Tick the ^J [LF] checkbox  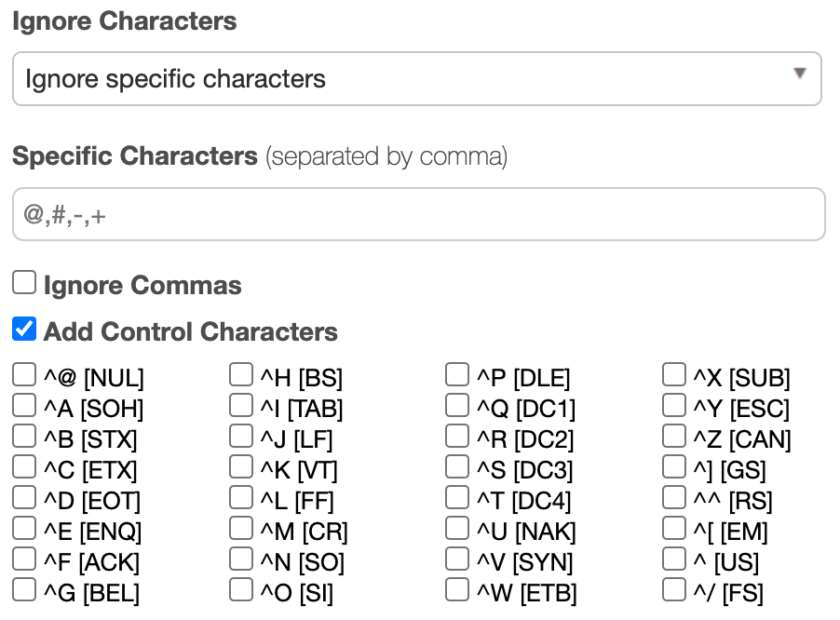241,437
